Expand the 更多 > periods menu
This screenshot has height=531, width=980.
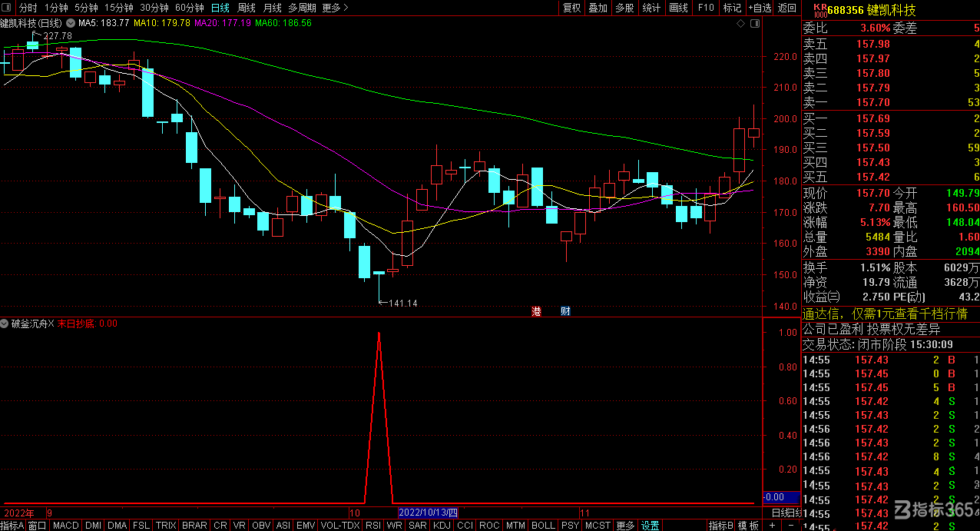335,8
